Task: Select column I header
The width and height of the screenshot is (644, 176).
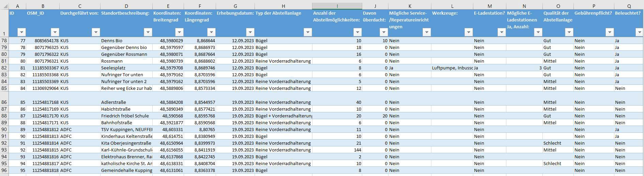Action: tap(337, 6)
